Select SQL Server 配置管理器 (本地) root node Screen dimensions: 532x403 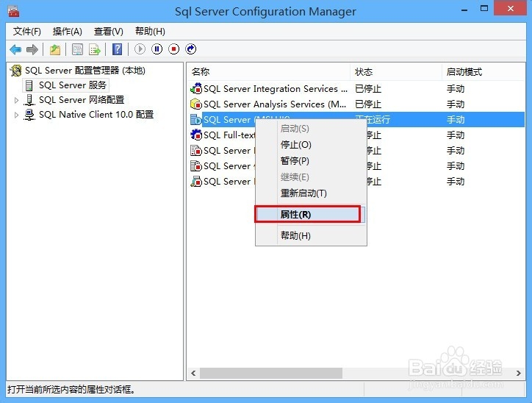[85, 71]
